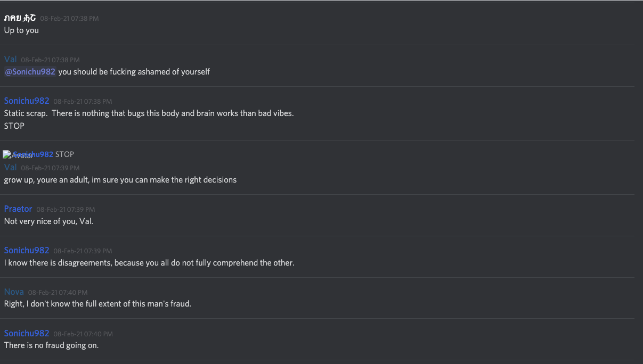Image resolution: width=643 pixels, height=364 pixels.
Task: Select Sonichu982's username above "I know there is disagreements"
Action: tap(27, 250)
